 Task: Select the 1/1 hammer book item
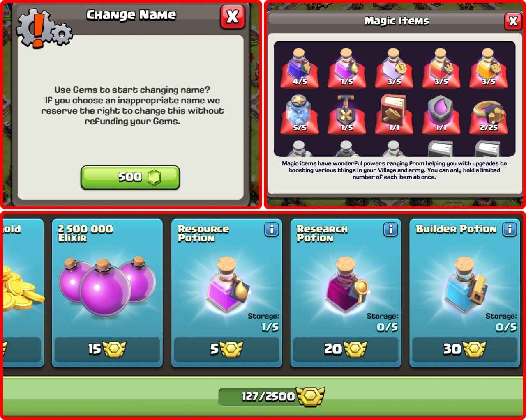click(394, 114)
